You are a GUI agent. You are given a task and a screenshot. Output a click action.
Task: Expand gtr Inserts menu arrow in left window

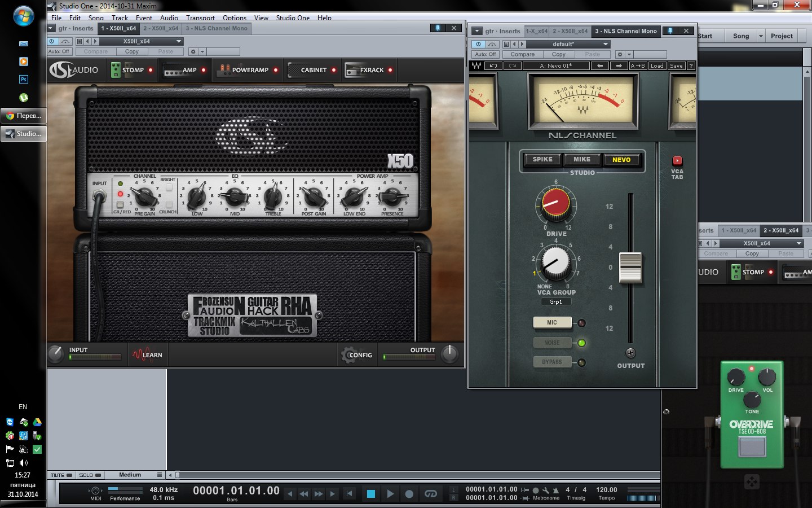coord(51,28)
